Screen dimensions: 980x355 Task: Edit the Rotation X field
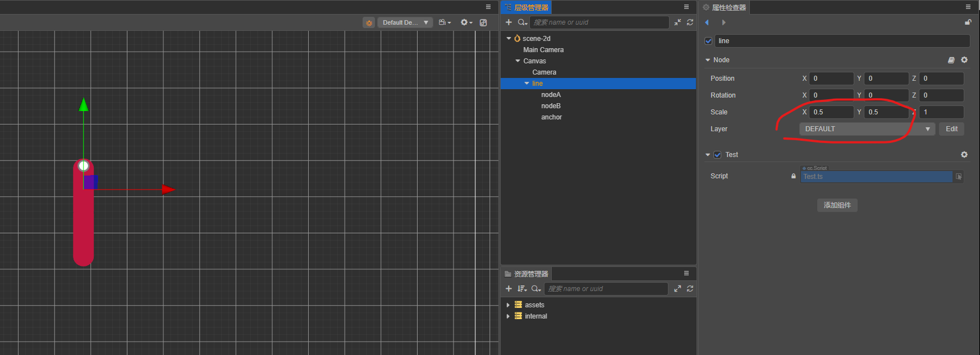coord(831,95)
